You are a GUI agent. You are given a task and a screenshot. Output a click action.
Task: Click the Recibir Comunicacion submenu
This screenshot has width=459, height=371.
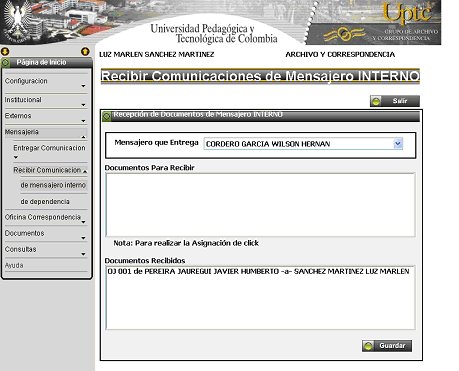47,170
